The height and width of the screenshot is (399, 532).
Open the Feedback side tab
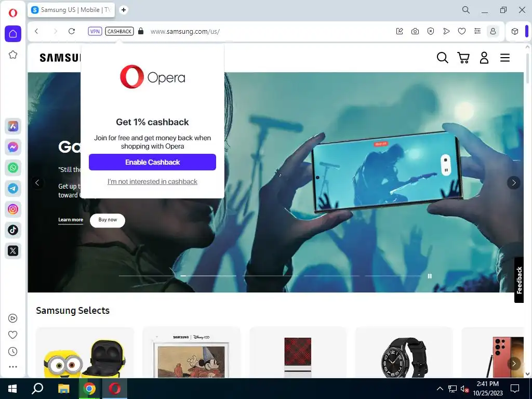pyautogui.click(x=519, y=280)
